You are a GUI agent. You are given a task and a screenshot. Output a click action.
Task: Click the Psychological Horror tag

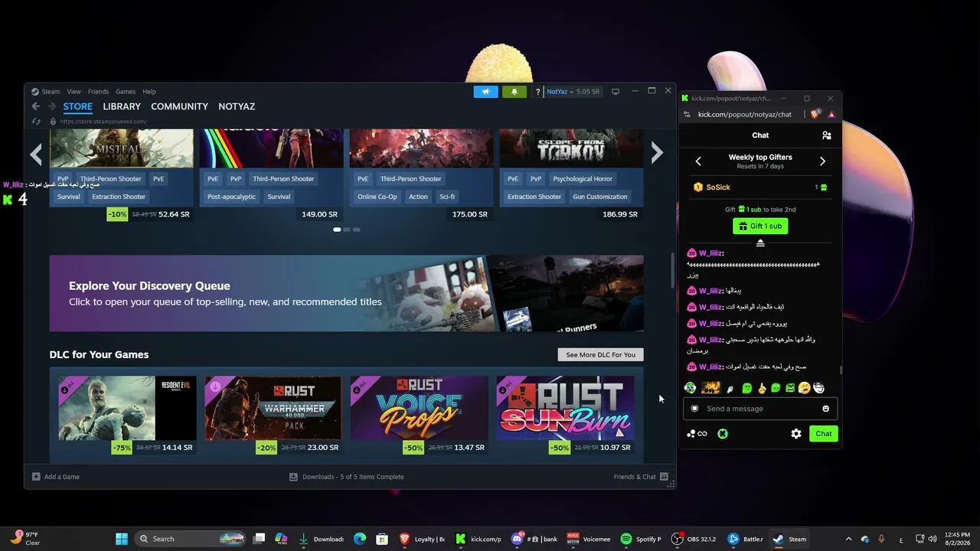click(x=583, y=179)
